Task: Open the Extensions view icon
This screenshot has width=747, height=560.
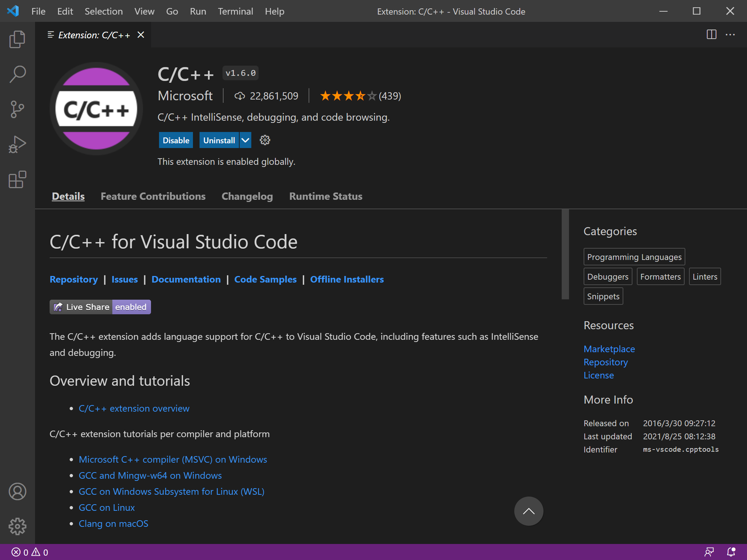Action: coord(17,179)
